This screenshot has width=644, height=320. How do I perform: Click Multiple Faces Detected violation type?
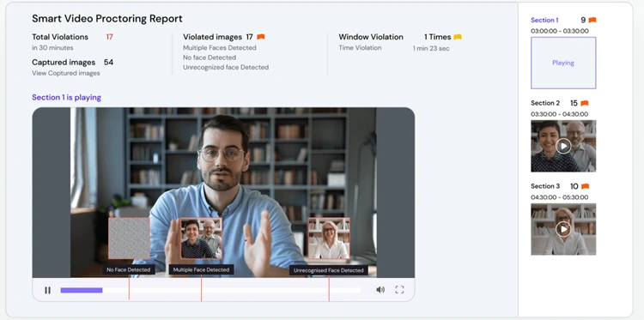point(219,47)
